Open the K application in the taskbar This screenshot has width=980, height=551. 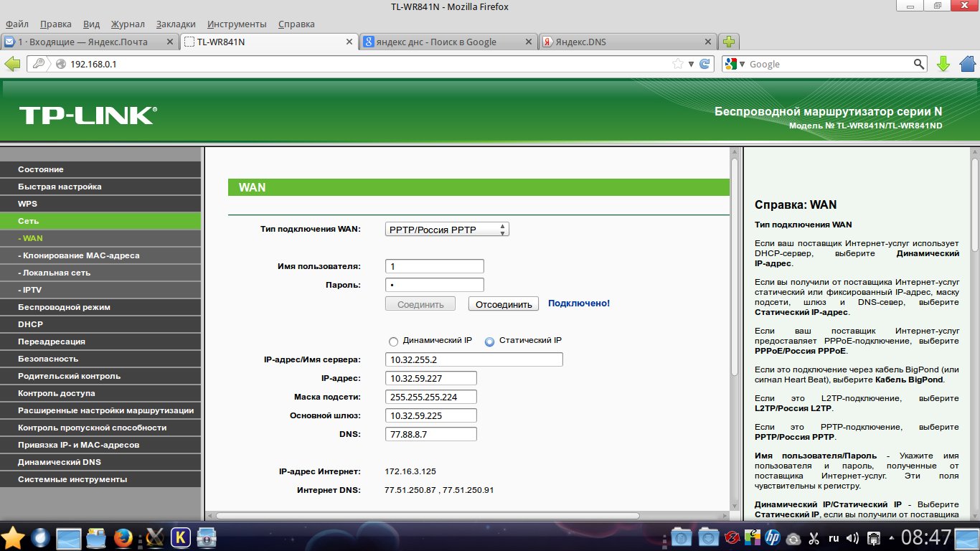click(181, 537)
